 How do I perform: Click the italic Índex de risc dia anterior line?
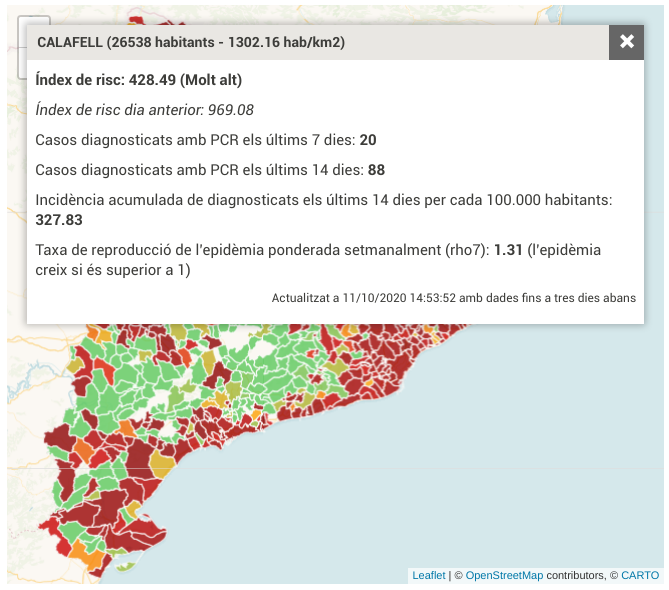[144, 110]
